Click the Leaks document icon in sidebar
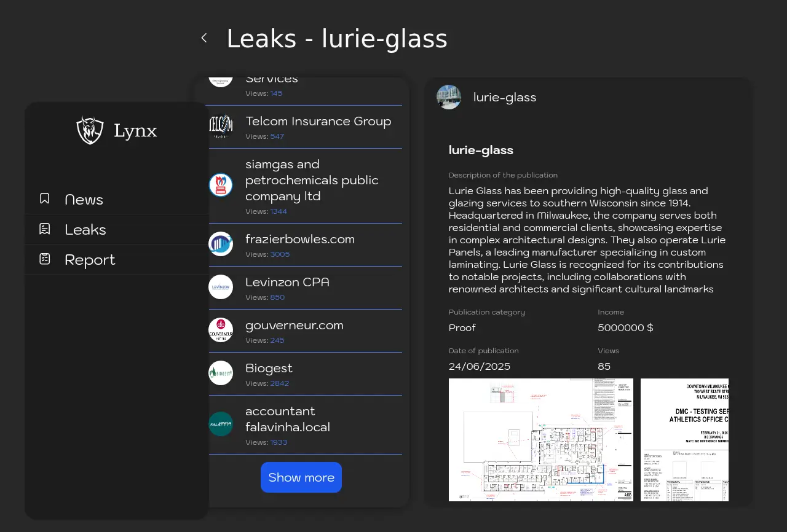787x532 pixels. click(x=45, y=229)
